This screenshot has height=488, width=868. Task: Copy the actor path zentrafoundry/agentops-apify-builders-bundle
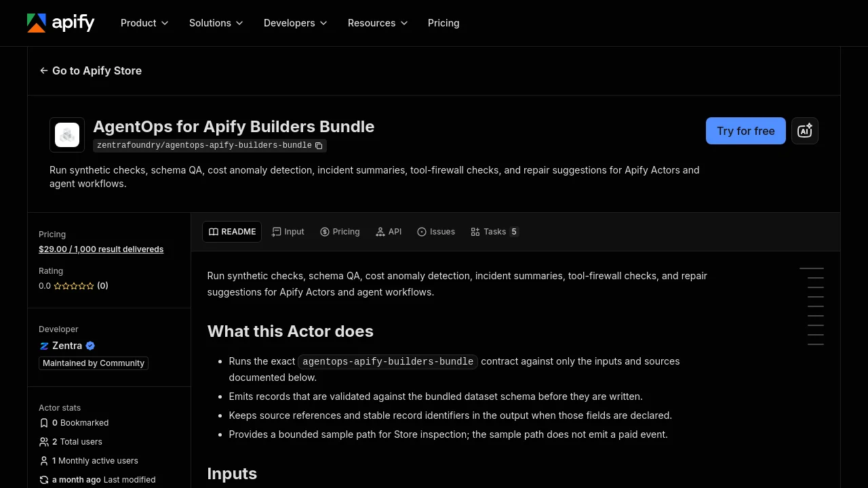[319, 146]
